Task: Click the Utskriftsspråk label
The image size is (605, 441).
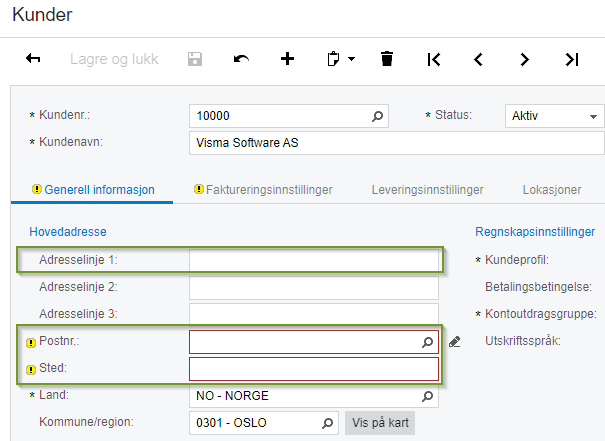Action: tap(522, 341)
